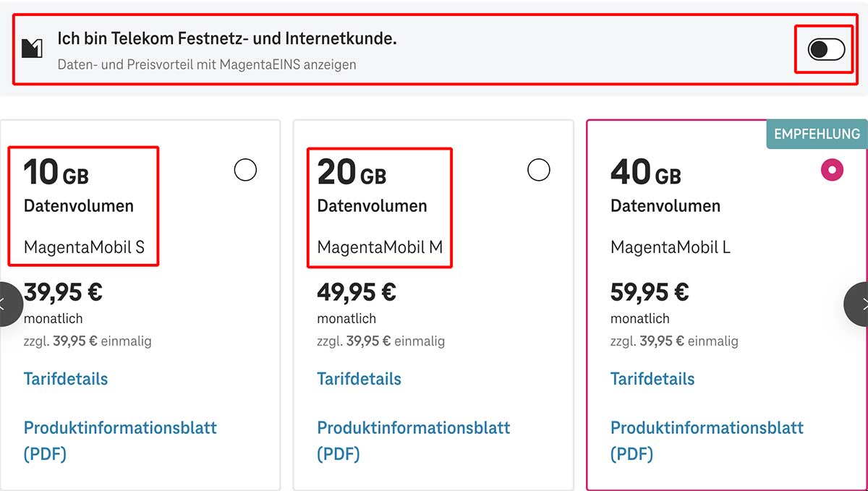Select the MagentaMobil M radio button
The image size is (868, 491).
tap(539, 171)
